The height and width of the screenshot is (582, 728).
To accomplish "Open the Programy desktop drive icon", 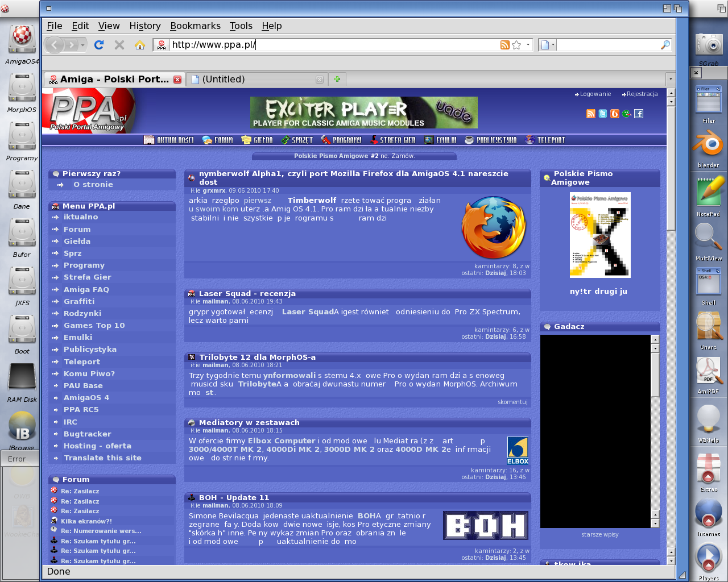I will (22, 136).
